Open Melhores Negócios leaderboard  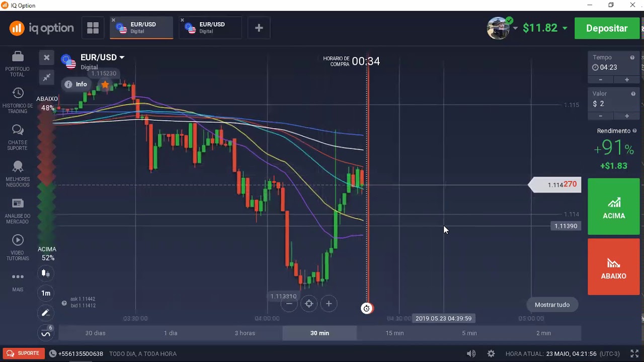18,174
